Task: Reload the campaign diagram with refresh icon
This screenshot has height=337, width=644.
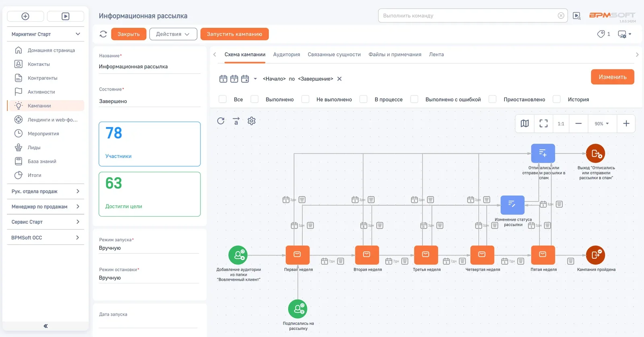Action: [221, 121]
